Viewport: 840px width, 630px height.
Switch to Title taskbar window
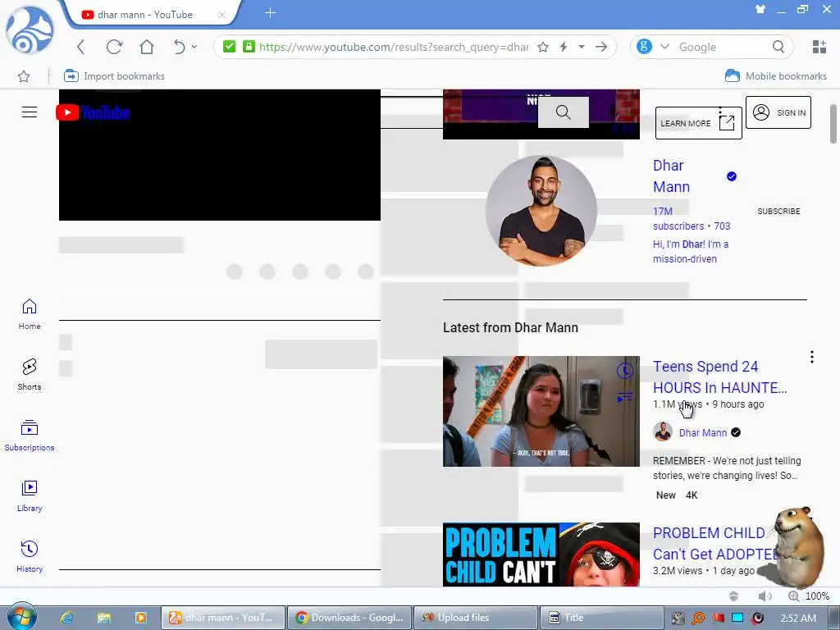[x=602, y=618]
